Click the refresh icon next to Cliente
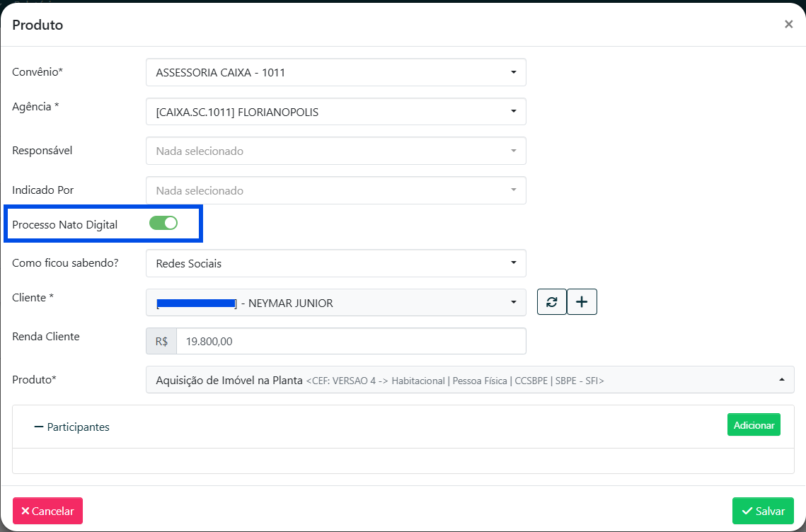 coord(551,302)
